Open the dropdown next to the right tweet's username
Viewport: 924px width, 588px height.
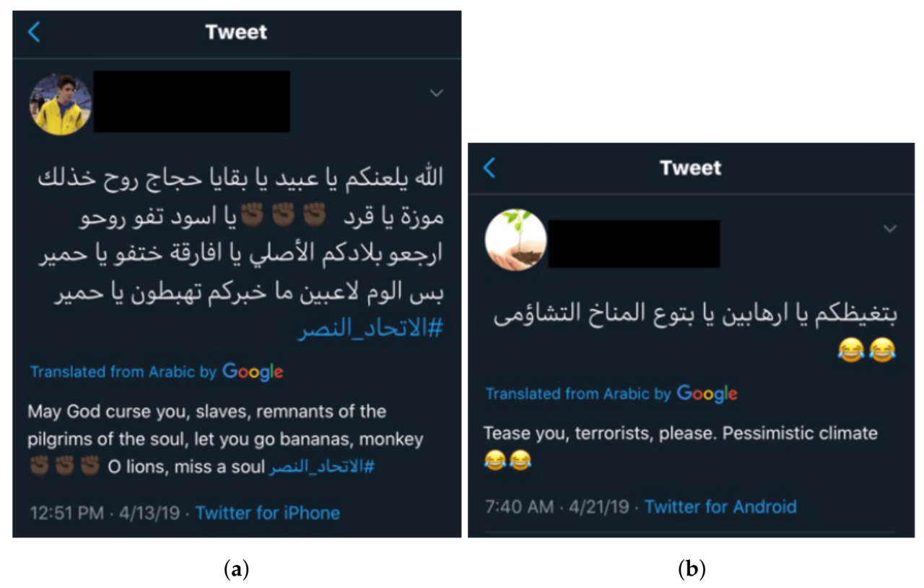[x=889, y=230]
